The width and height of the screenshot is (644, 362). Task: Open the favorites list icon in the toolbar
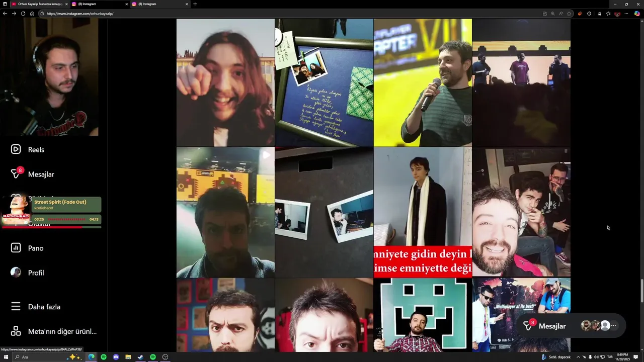[x=608, y=14]
